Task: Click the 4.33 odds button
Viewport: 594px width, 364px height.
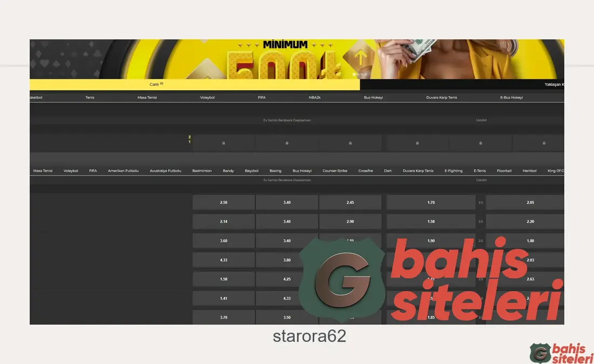Action: point(223,260)
